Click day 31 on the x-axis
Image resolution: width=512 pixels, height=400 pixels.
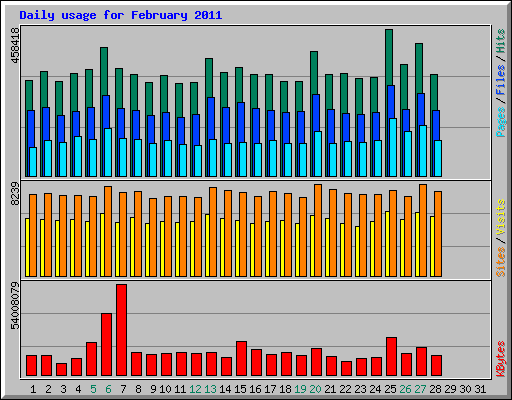(480, 389)
